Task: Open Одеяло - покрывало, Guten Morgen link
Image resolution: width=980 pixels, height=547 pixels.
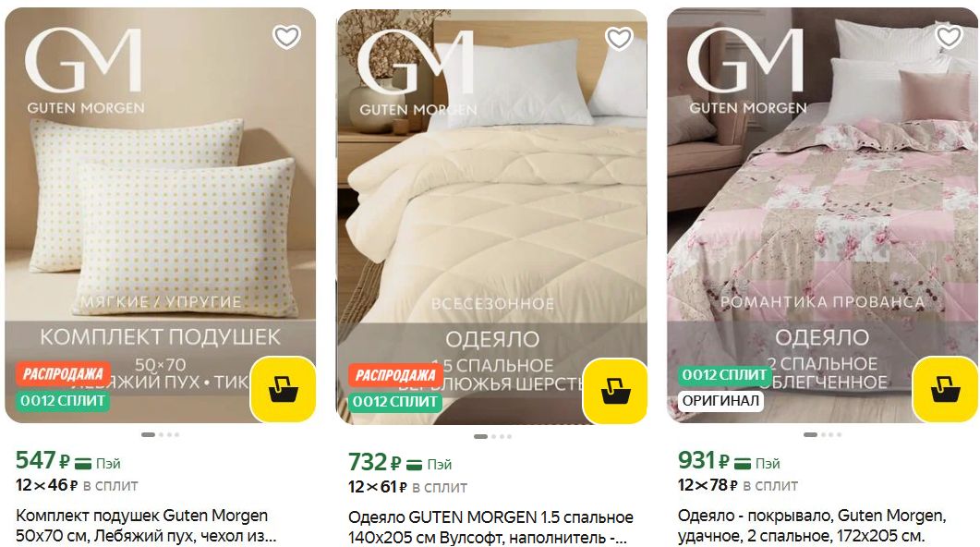Action: tap(812, 526)
